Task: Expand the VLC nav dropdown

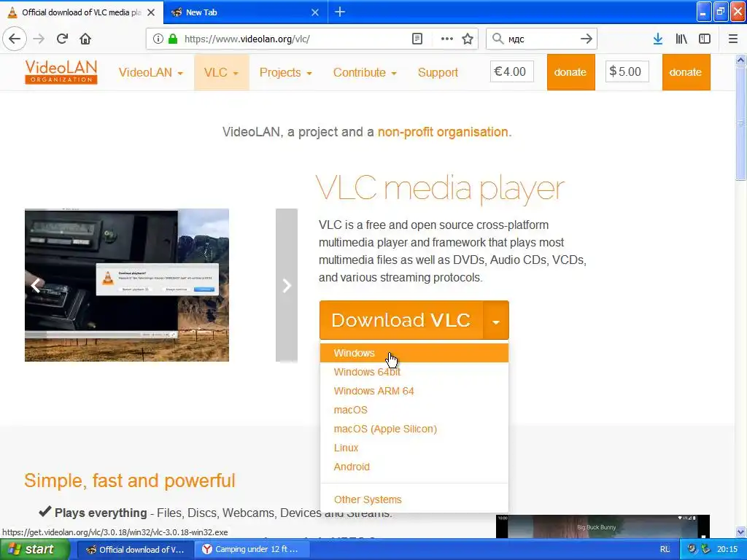Action: click(221, 72)
